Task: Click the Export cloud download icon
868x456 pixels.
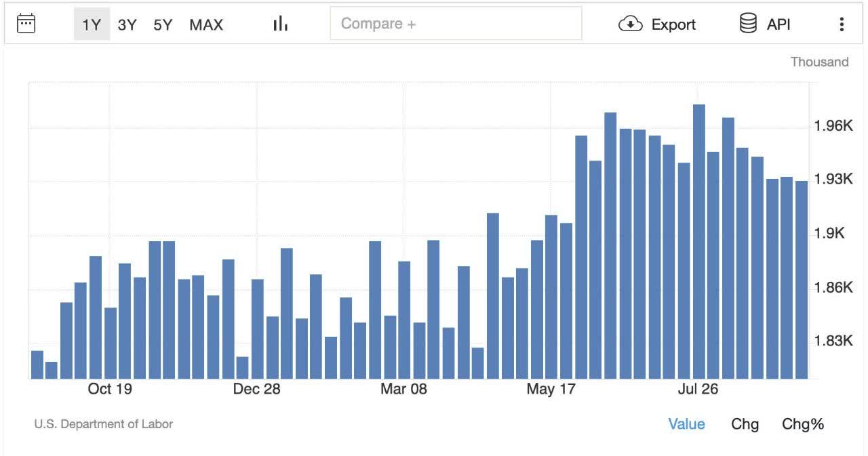Action: pos(631,24)
